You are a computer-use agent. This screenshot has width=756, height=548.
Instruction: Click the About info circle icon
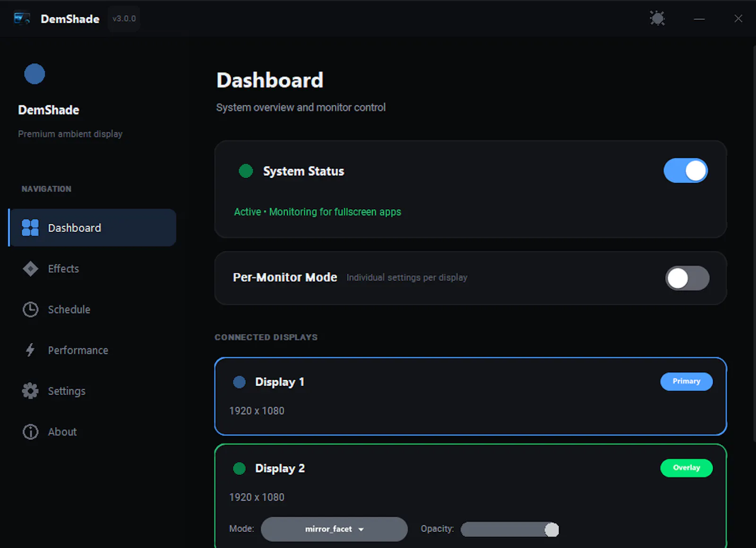[30, 432]
